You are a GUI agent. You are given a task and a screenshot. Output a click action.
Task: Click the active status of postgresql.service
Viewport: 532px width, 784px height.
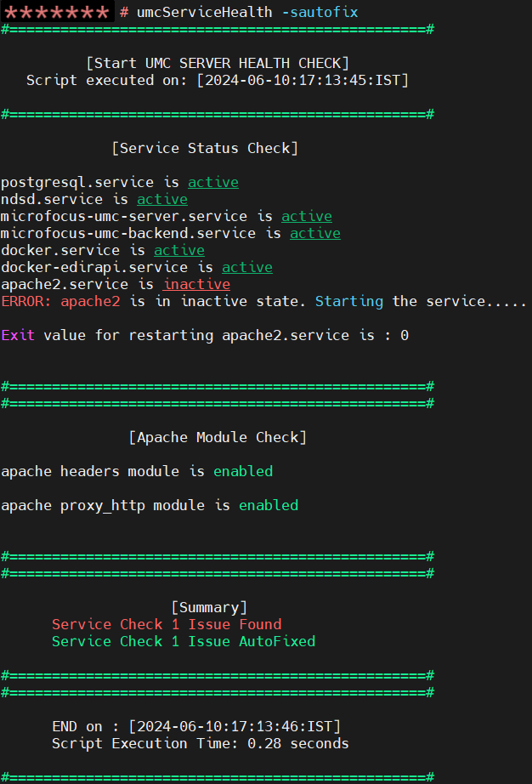pos(212,182)
